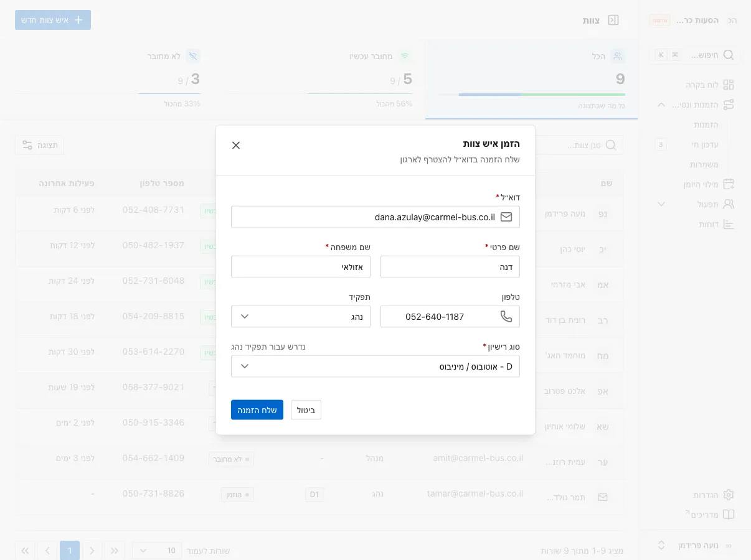Click the calendar icon for מילוי היומן
Viewport: 751px width, 560px height.
click(729, 184)
